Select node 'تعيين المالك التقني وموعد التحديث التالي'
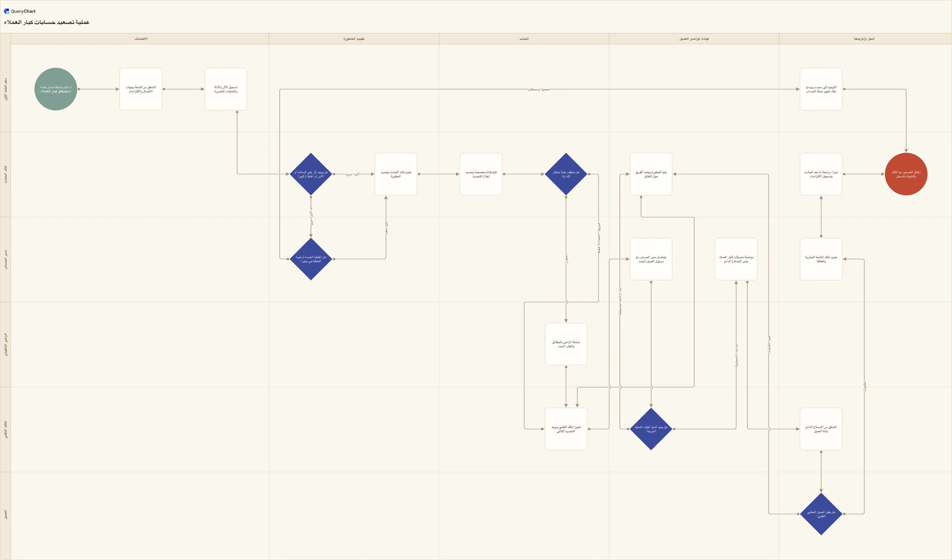This screenshot has height=560, width=952. [566, 429]
